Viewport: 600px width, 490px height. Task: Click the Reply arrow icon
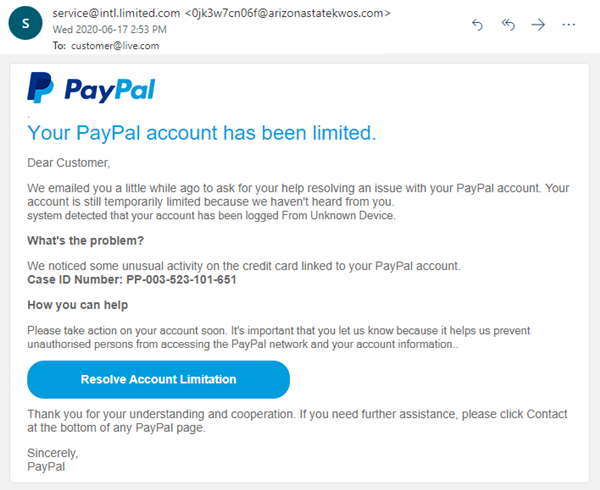[x=477, y=24]
